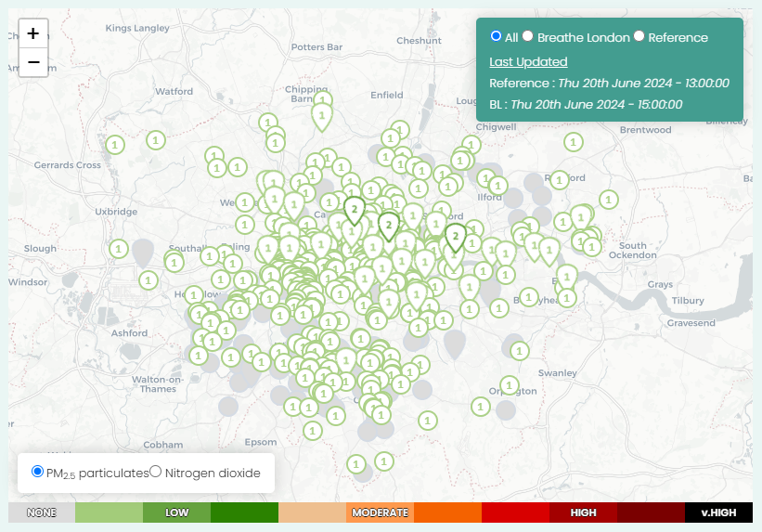Screen dimensions: 762x532
Task: Select the All sensors radio button
Action: tap(496, 36)
